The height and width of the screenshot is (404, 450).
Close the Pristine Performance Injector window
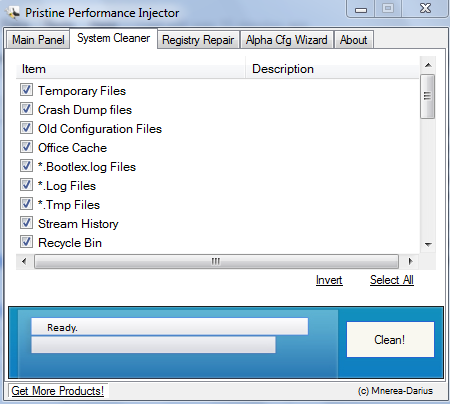[425, 8]
